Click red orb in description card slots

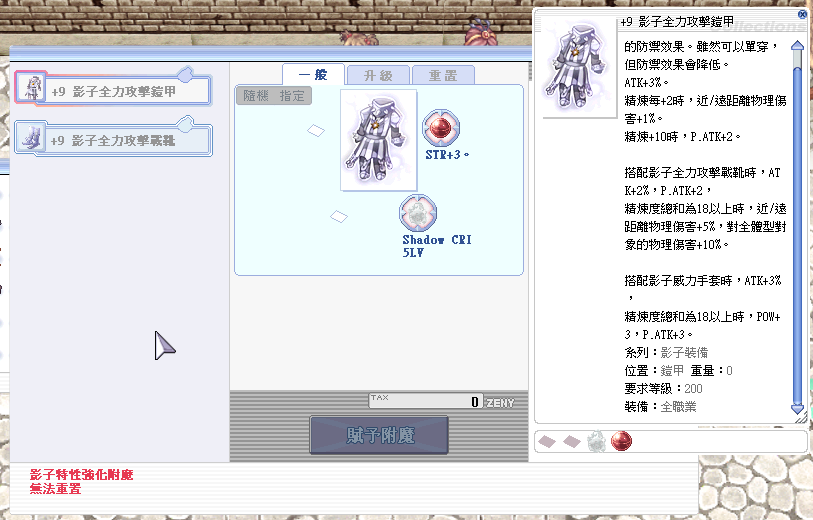621,440
